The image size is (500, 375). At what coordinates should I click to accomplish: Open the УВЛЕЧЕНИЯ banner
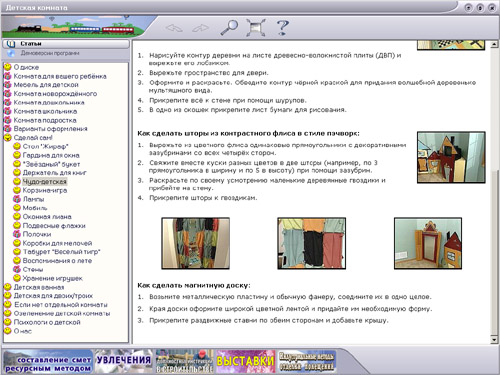pos(124,361)
